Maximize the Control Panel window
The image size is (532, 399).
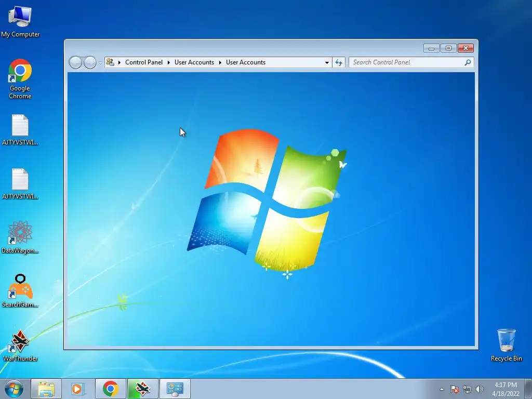[448, 48]
